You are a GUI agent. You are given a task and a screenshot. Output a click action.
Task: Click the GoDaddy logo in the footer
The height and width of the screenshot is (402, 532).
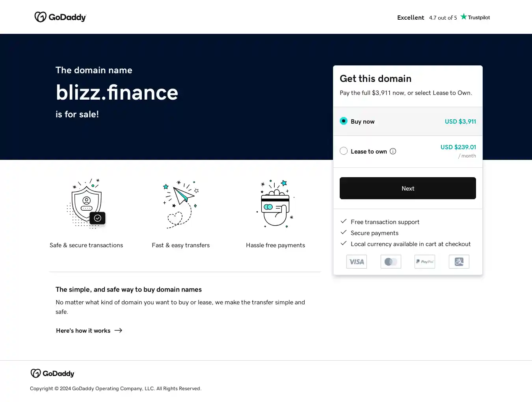click(52, 373)
